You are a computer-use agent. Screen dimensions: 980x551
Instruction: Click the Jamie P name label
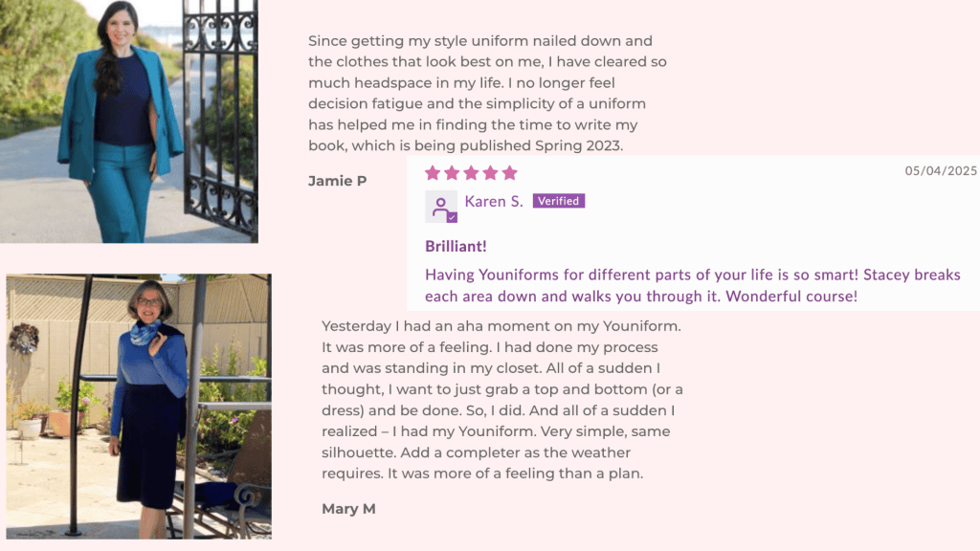(337, 181)
